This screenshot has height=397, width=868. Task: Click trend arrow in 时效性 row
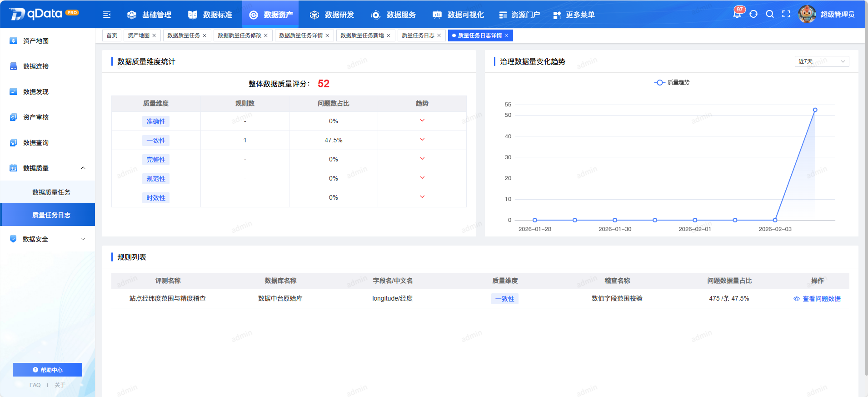click(x=422, y=197)
